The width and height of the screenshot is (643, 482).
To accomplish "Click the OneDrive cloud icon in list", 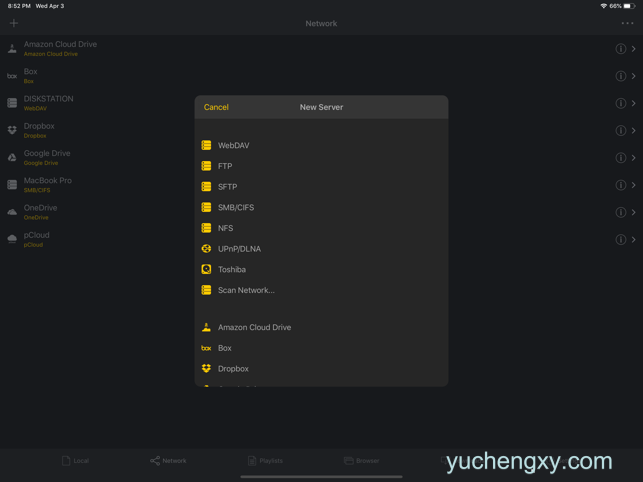I will click(12, 212).
